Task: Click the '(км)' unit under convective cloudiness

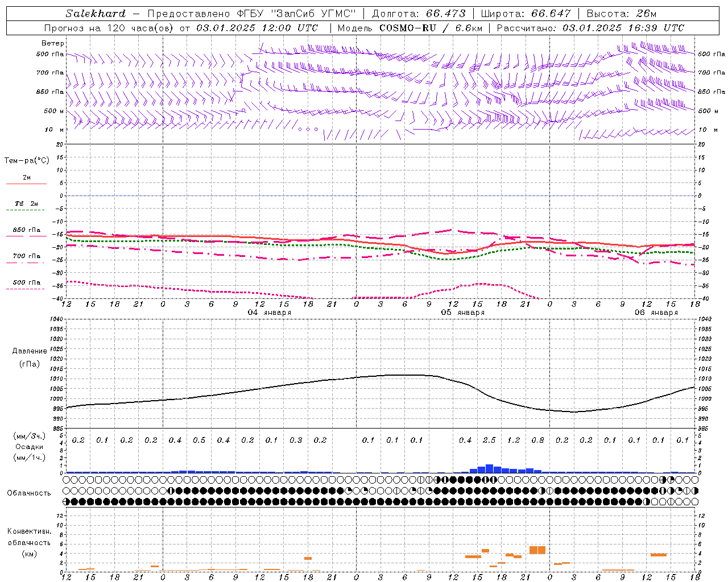Action: (x=29, y=554)
